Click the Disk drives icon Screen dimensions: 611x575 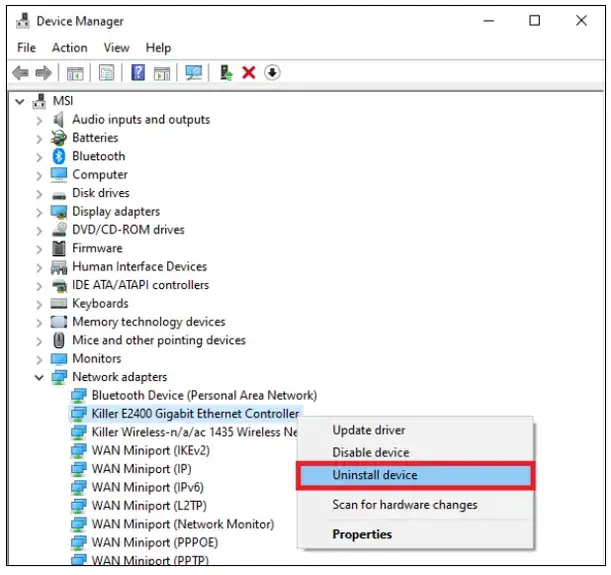click(59, 195)
